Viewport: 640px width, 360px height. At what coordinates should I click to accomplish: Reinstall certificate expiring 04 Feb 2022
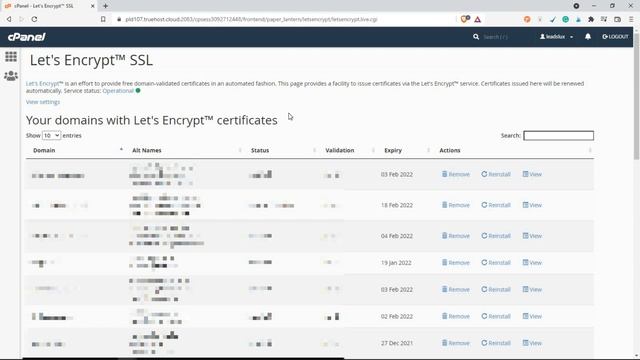click(496, 236)
